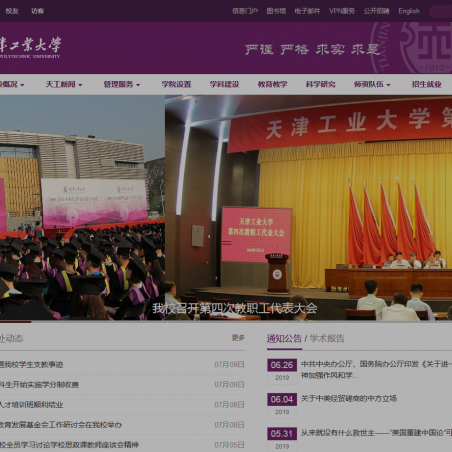
Task: Click the search field in top bar
Action: pyautogui.click(x=441, y=11)
